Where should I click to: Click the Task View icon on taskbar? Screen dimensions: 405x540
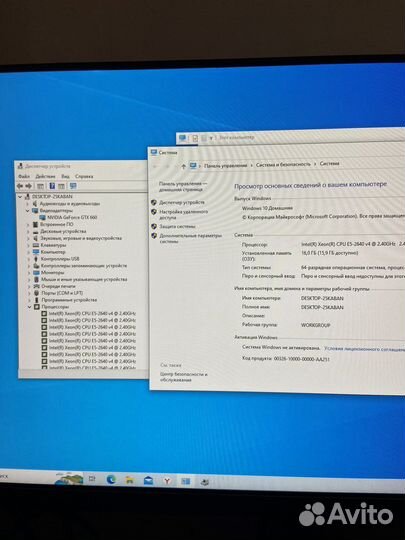(92, 479)
